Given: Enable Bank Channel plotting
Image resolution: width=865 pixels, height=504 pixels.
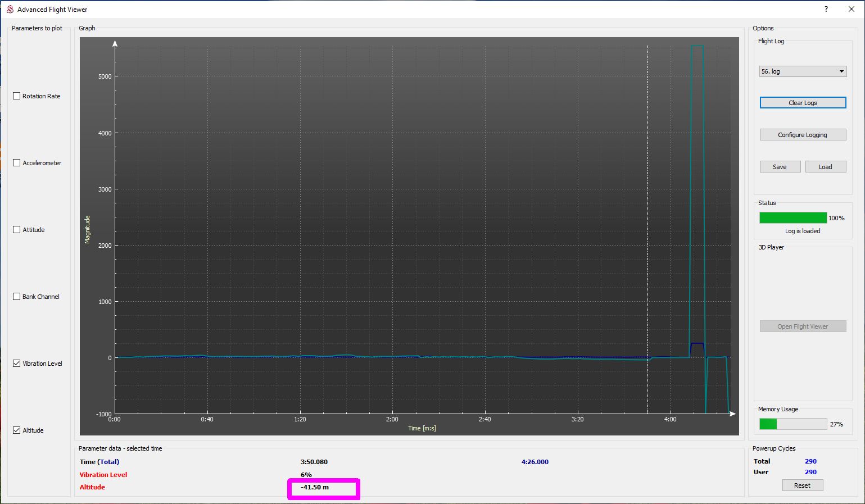Looking at the screenshot, I should 17,297.
